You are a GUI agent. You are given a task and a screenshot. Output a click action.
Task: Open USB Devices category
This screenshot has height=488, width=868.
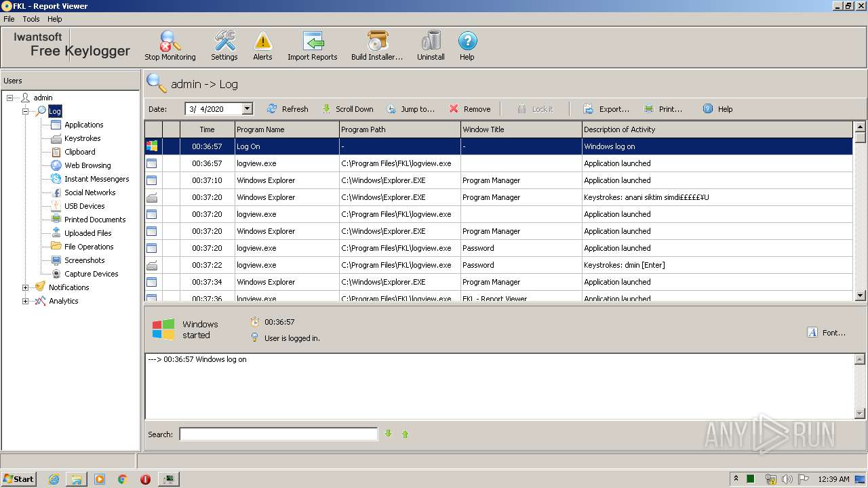(84, 206)
